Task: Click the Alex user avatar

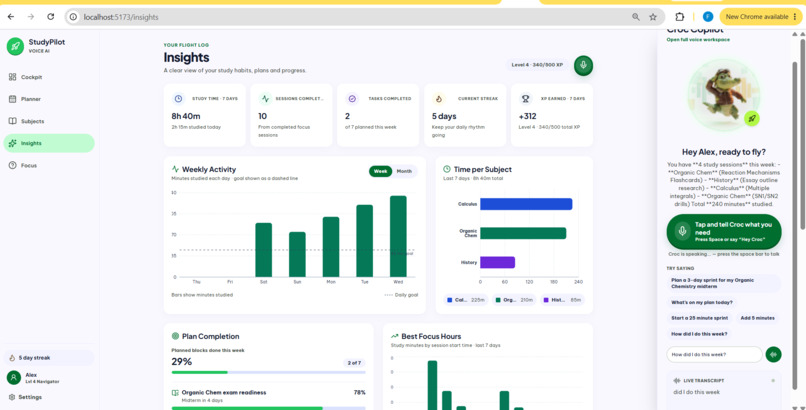Action: click(x=14, y=378)
